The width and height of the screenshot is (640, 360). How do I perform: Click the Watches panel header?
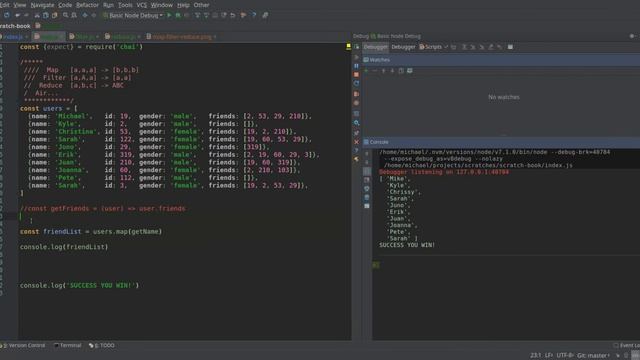point(501,60)
